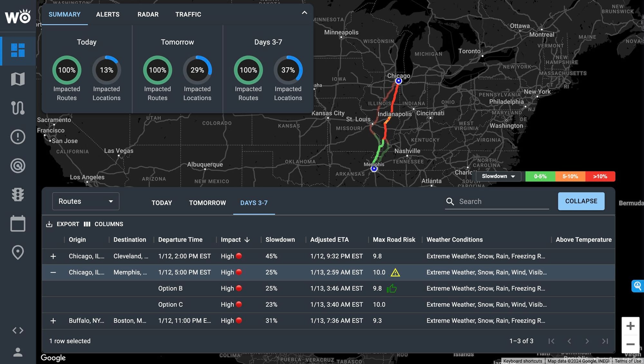The height and width of the screenshot is (364, 644).
Task: Click the user profile icon
Action: [x=18, y=352]
